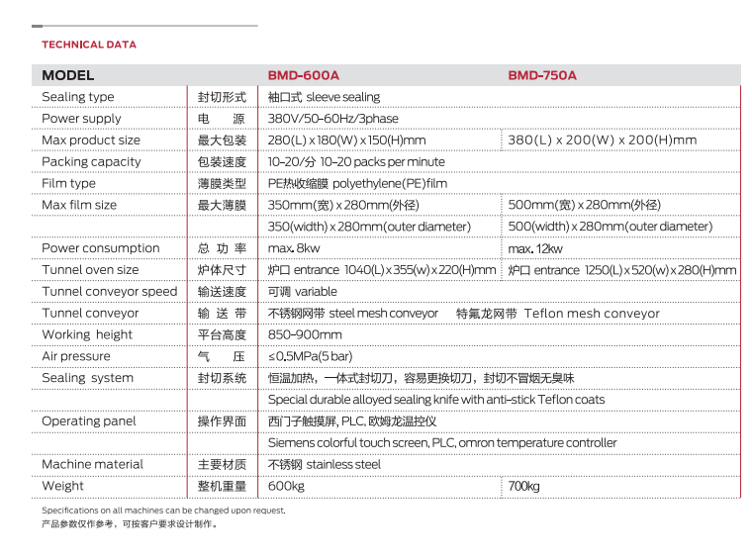Click the 整机重量 Chinese label
The image size is (752, 560).
(222, 486)
